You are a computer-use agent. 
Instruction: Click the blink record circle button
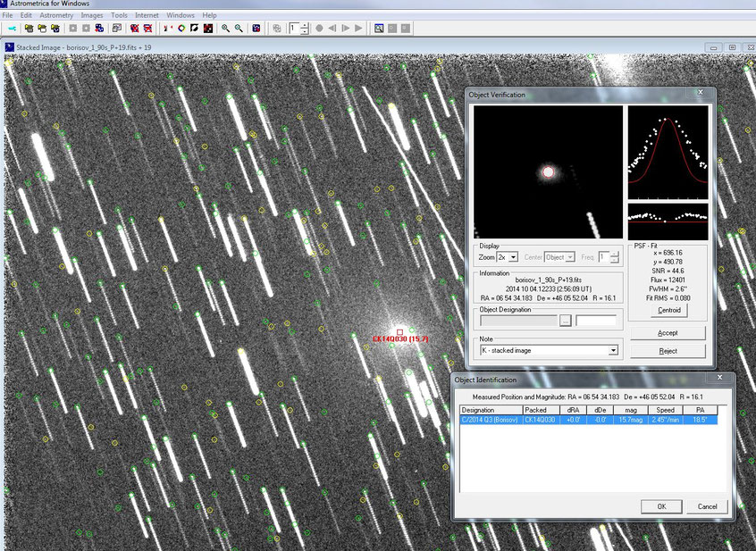pyautogui.click(x=319, y=29)
